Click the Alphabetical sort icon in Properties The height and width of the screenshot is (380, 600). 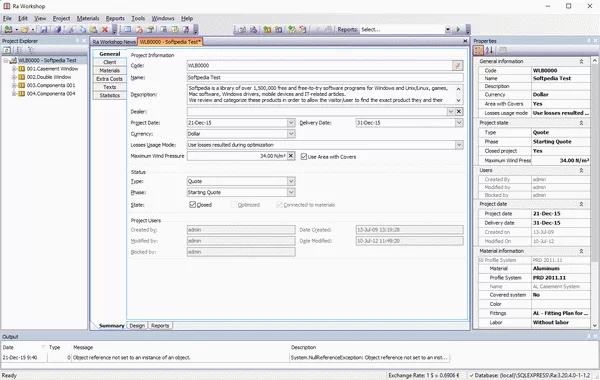489,50
